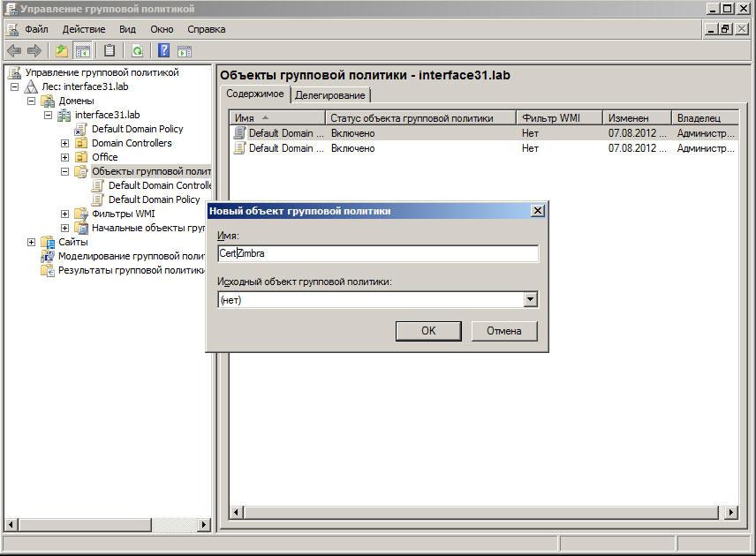This screenshot has height=556, width=756.
Task: Click the Back arrow toolbar icon
Action: coord(14,50)
